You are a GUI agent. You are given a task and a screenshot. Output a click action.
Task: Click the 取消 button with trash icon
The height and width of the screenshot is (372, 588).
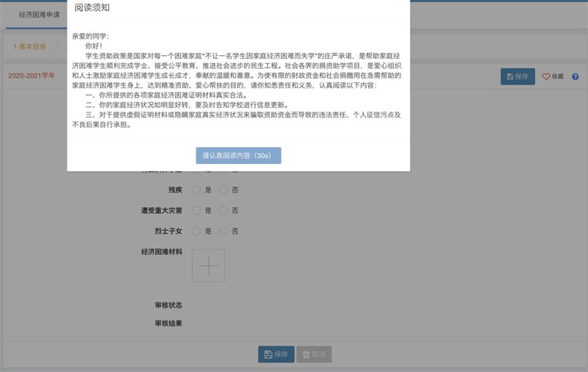point(314,354)
